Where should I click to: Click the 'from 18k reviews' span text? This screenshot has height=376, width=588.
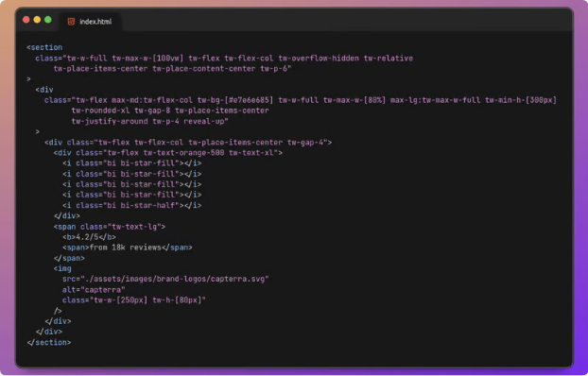128,248
